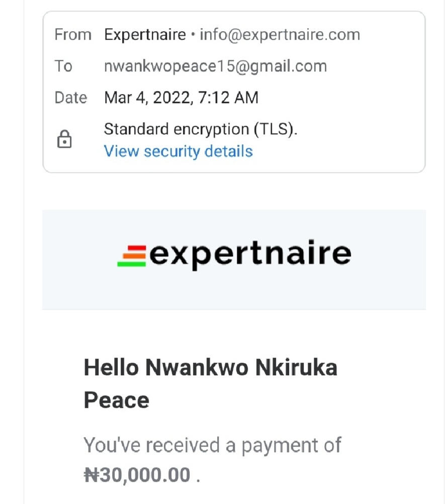Image resolution: width=446 pixels, height=504 pixels.
Task: Click the striped Expertnaire logo icon
Action: (x=132, y=256)
